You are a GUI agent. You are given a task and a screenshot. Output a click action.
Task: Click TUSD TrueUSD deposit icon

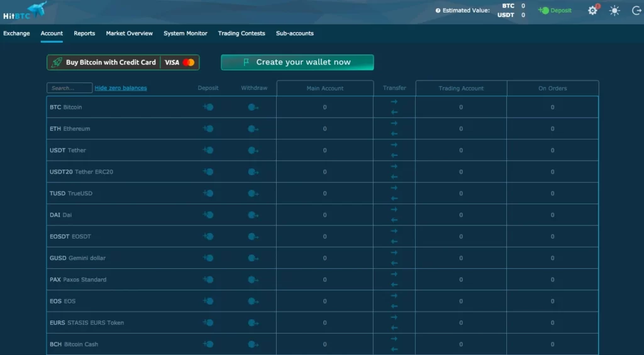coord(208,194)
